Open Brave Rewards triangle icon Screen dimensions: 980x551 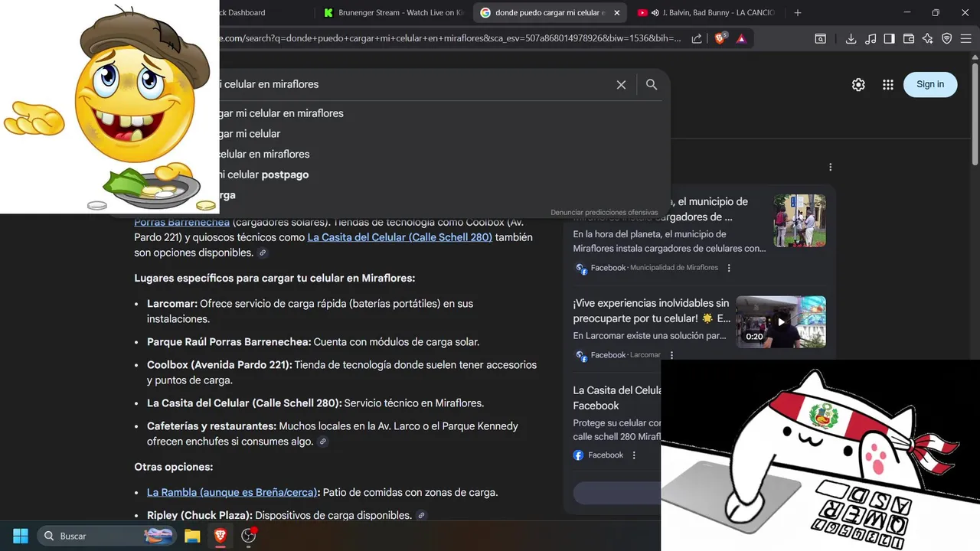[x=741, y=38]
